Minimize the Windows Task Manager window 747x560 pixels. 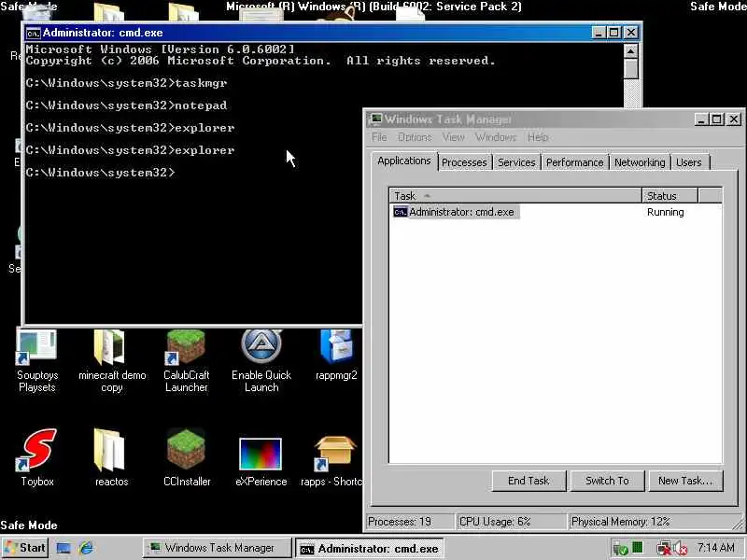[x=701, y=119]
